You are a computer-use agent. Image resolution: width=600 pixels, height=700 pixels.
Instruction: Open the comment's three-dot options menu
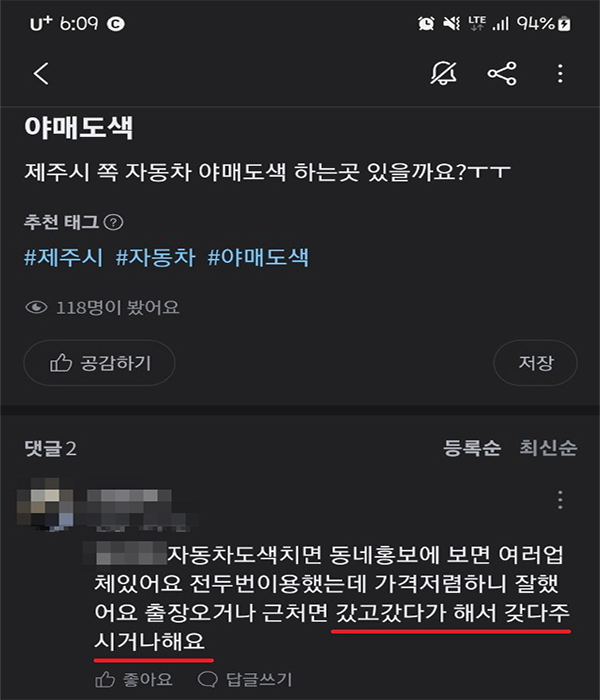click(x=560, y=500)
